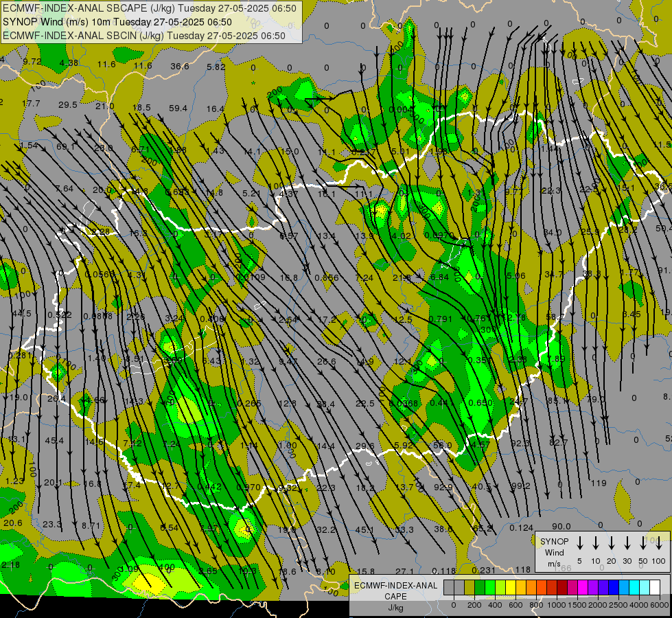Click the CIN value '23.3' on map

point(52,525)
